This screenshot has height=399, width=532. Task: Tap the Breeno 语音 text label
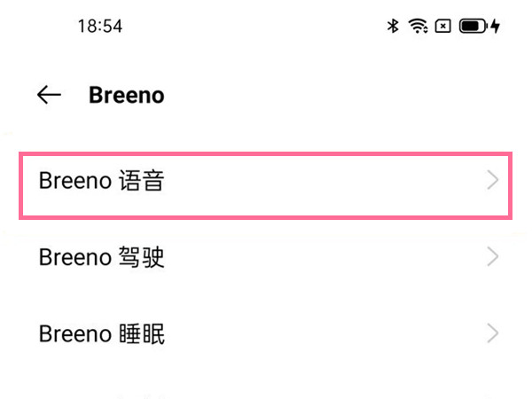(101, 182)
